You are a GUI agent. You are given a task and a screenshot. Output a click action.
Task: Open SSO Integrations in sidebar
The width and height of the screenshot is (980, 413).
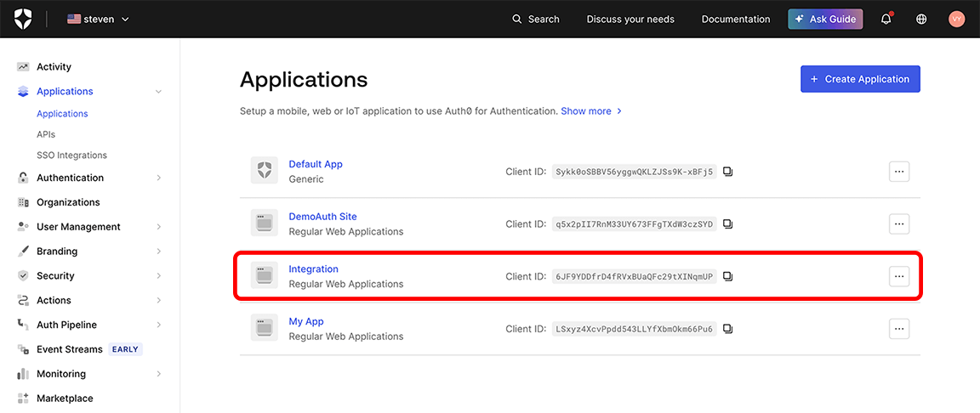coord(71,155)
